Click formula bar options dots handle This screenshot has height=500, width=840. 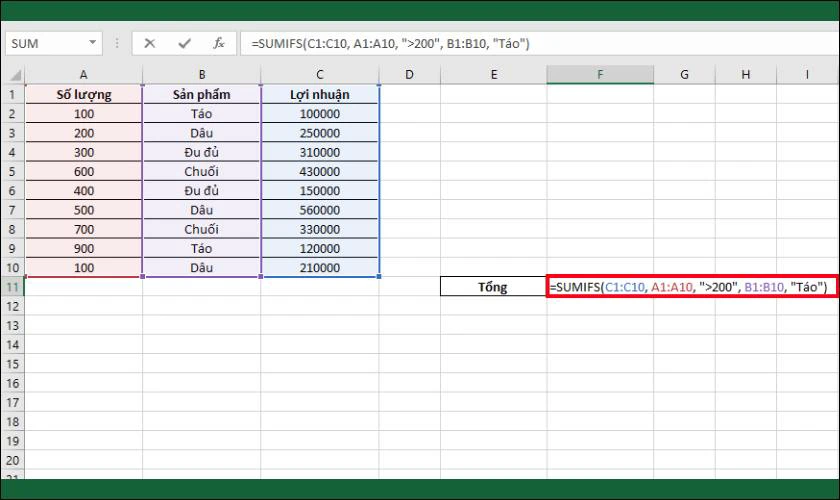point(117,43)
